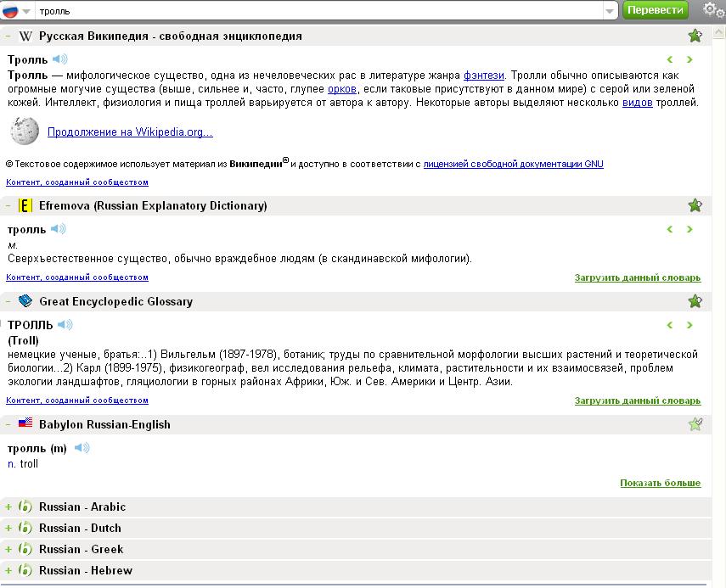Play pronunciation for ТРОЛЛЬ in Glossary
726x588 pixels.
(65, 325)
